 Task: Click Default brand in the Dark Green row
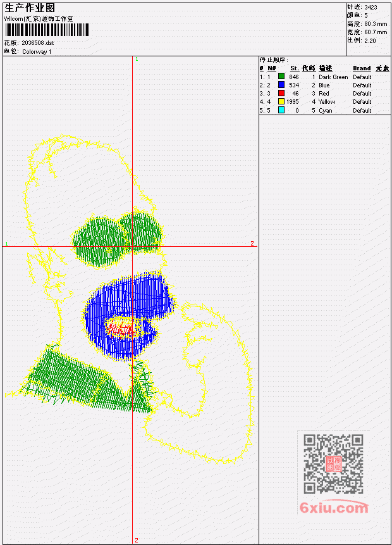[362, 77]
